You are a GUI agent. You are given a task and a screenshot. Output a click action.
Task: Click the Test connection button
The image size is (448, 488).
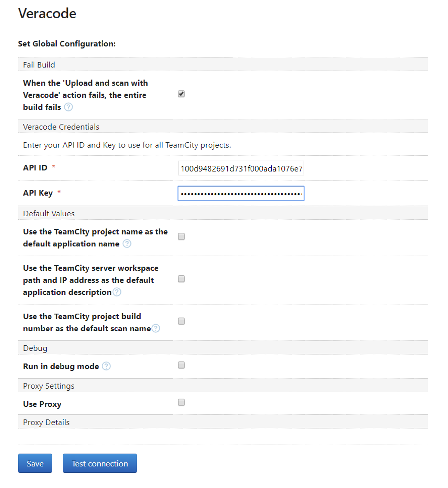coord(100,463)
